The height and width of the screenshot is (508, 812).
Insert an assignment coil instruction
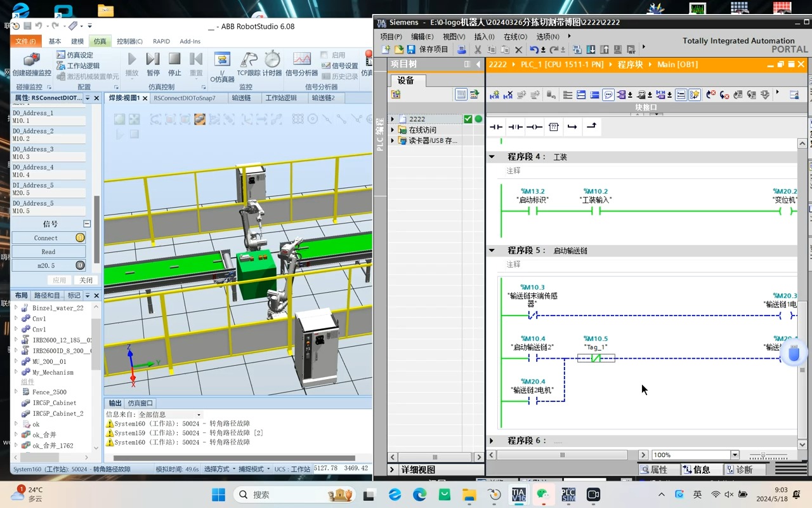coord(534,127)
